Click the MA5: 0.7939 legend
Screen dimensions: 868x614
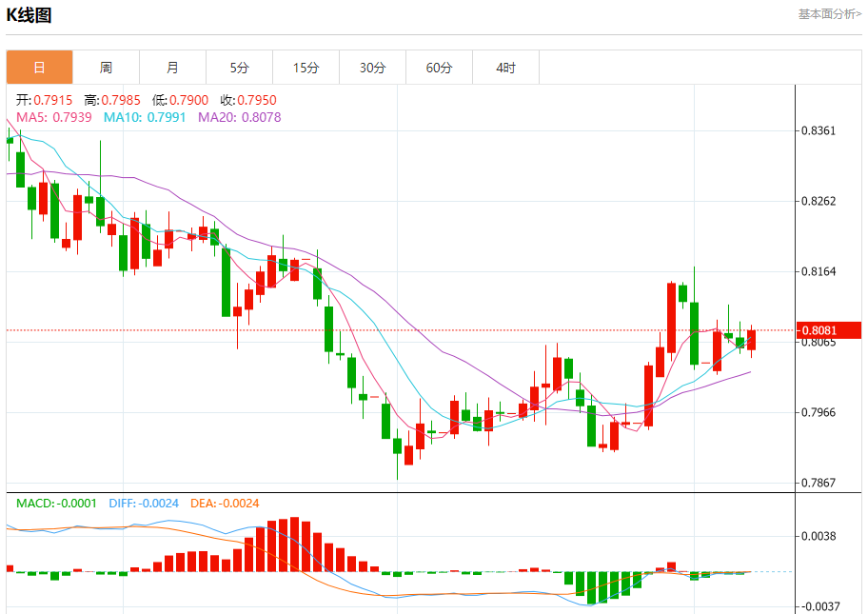click(x=54, y=117)
